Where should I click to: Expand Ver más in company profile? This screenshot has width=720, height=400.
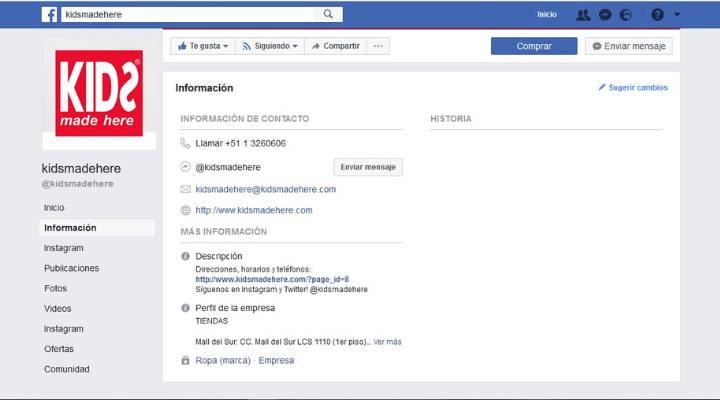(x=388, y=342)
